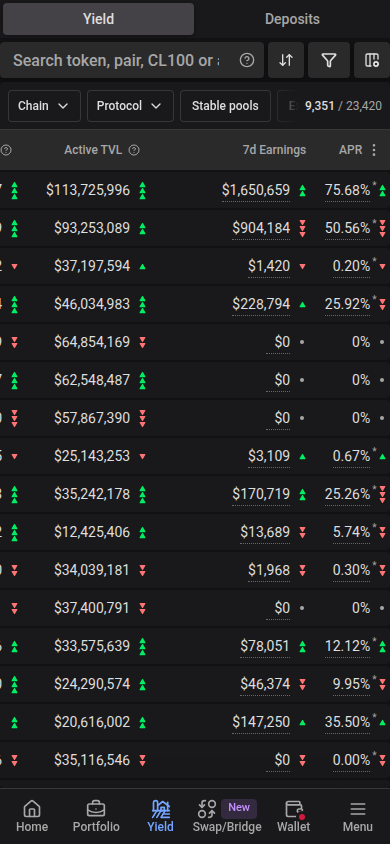This screenshot has width=390, height=844.
Task: Click green arrow beside $147,250 earnings
Action: click(x=302, y=722)
